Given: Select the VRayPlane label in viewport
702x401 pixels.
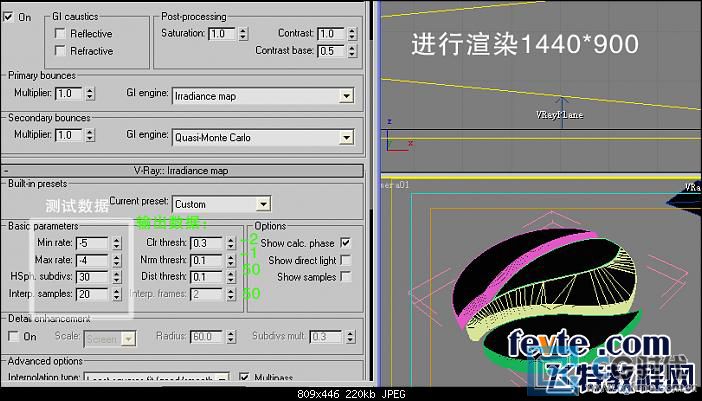Looking at the screenshot, I should click(560, 115).
